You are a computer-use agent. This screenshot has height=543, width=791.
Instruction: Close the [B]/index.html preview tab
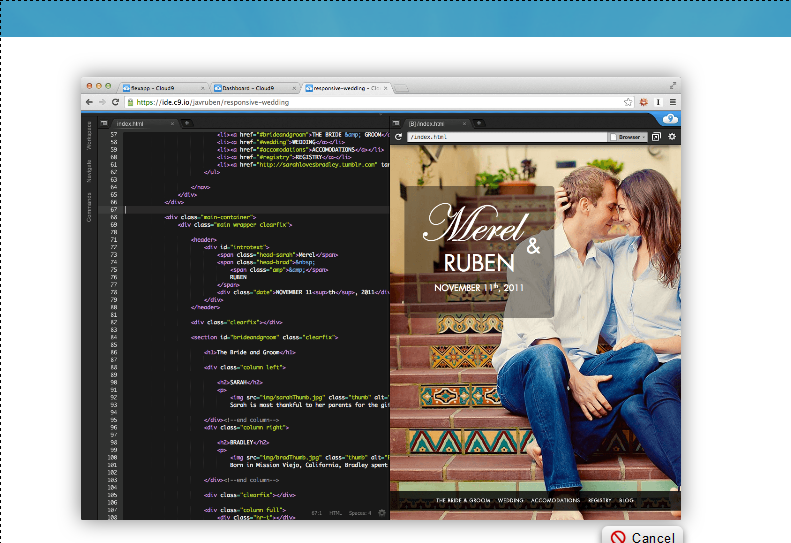[x=464, y=124]
